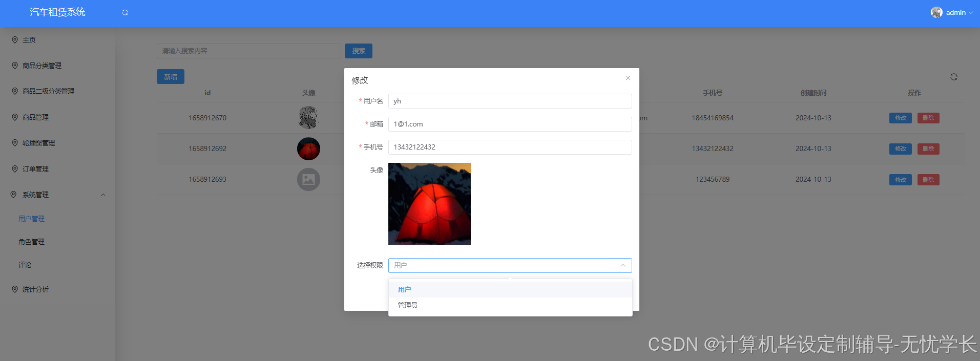Screen dimensions: 980x361
Task: Click the placeholder image icon of row 1658912693
Action: click(308, 179)
